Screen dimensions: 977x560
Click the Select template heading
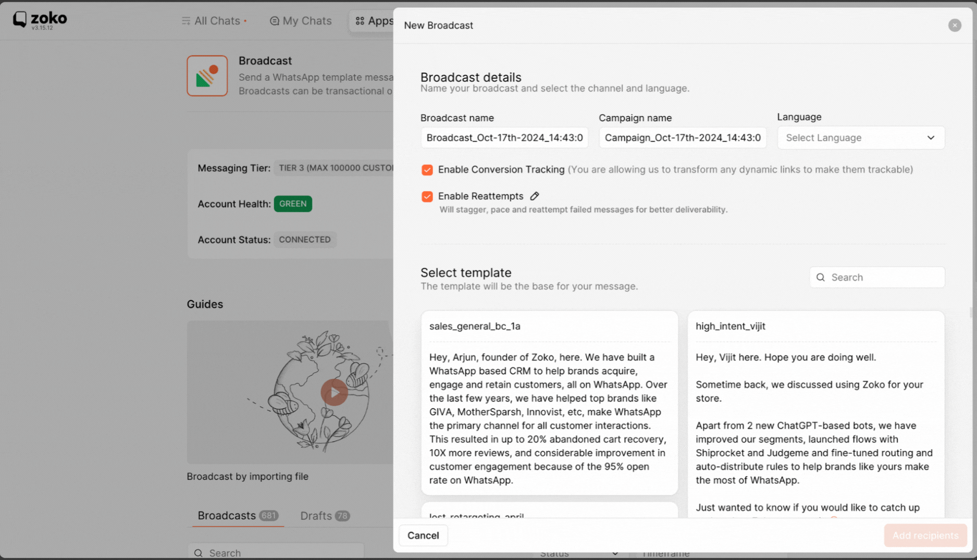tap(466, 272)
